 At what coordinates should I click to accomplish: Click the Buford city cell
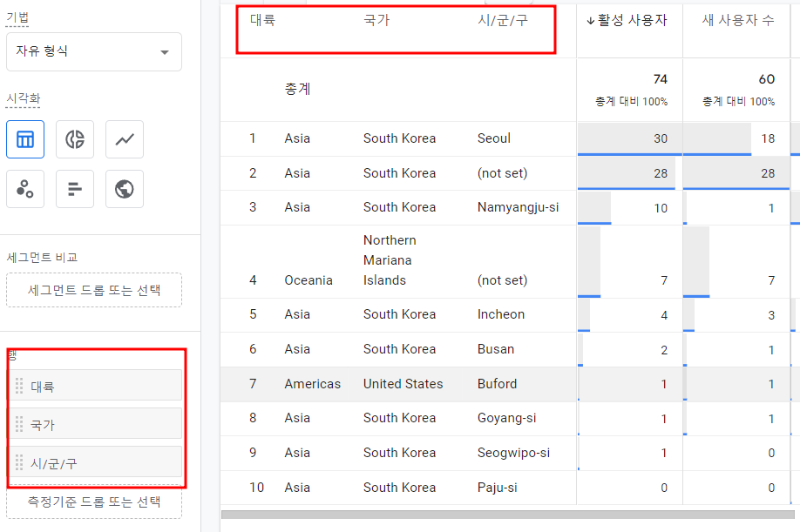[x=497, y=384]
